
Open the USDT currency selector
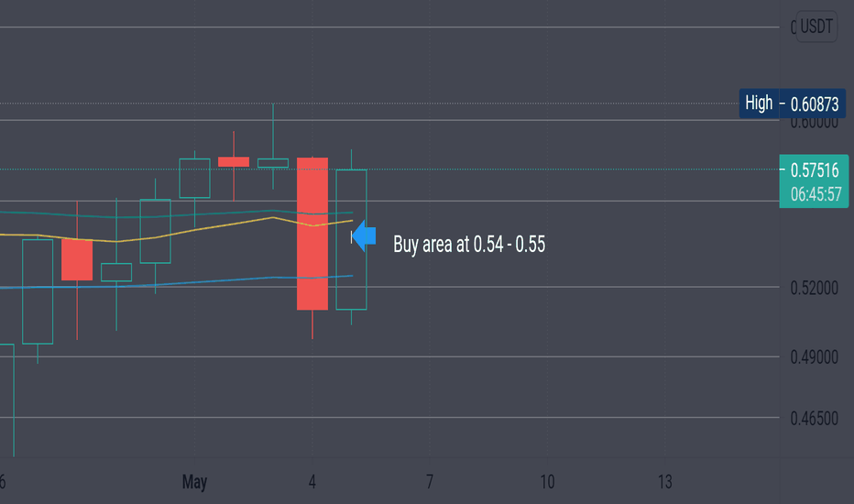point(816,27)
